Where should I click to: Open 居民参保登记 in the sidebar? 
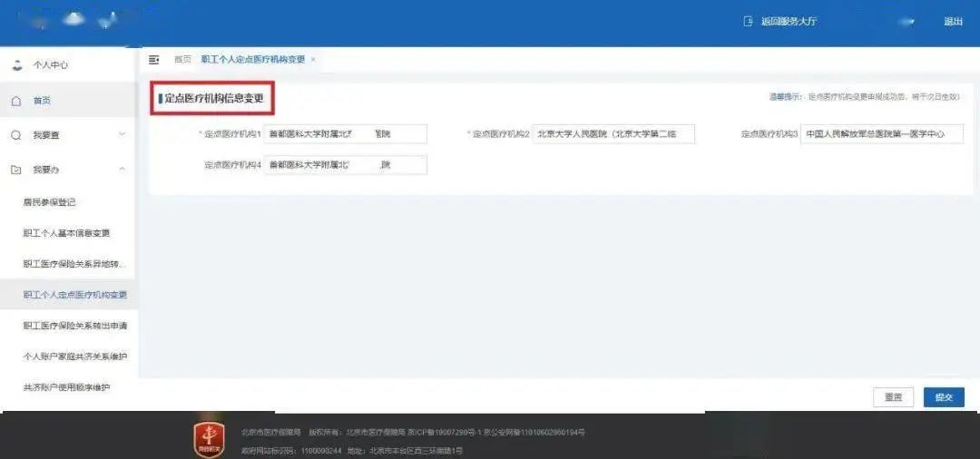click(x=50, y=202)
